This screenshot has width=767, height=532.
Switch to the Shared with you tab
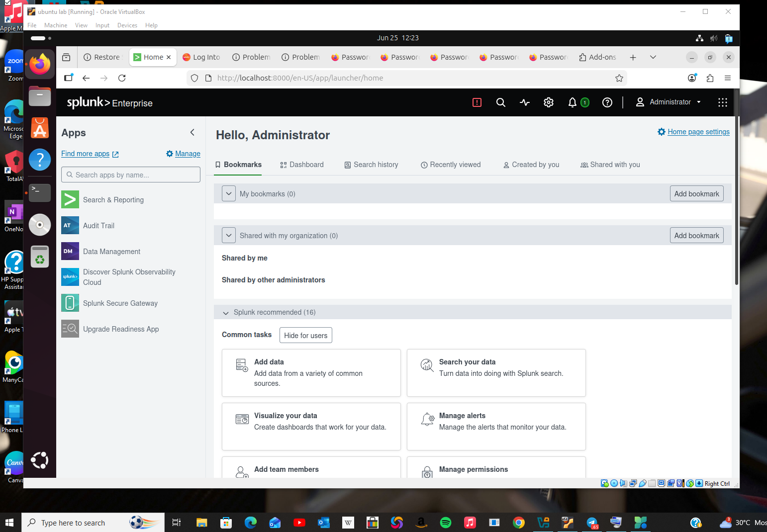click(x=610, y=165)
